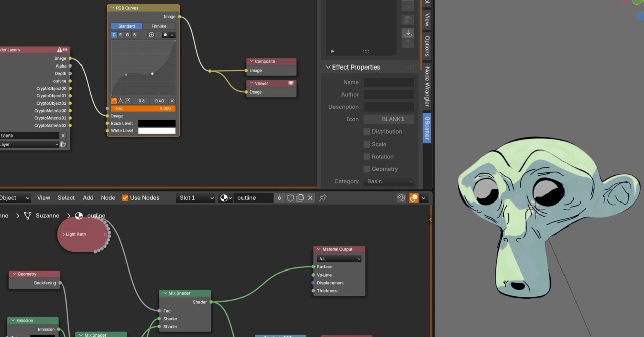Open the curve tools dropdown arrow
Screen dimensions: 644x337
(x=172, y=35)
